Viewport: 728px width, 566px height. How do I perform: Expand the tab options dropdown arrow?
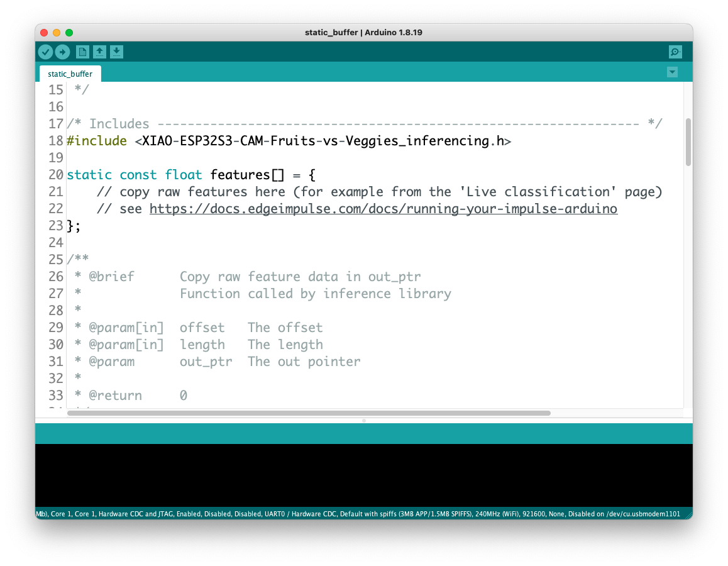pyautogui.click(x=672, y=72)
